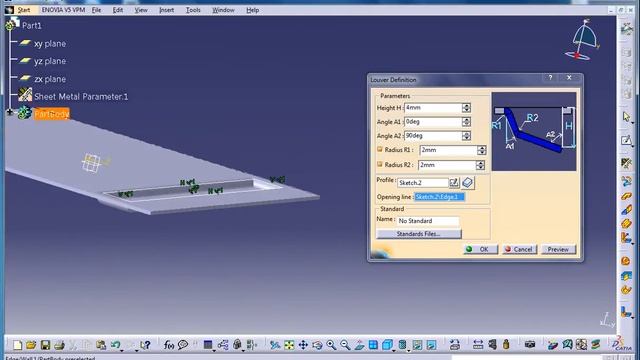Viewport: 640px width, 360px height.
Task: Open the Start menu
Action: pos(24,10)
